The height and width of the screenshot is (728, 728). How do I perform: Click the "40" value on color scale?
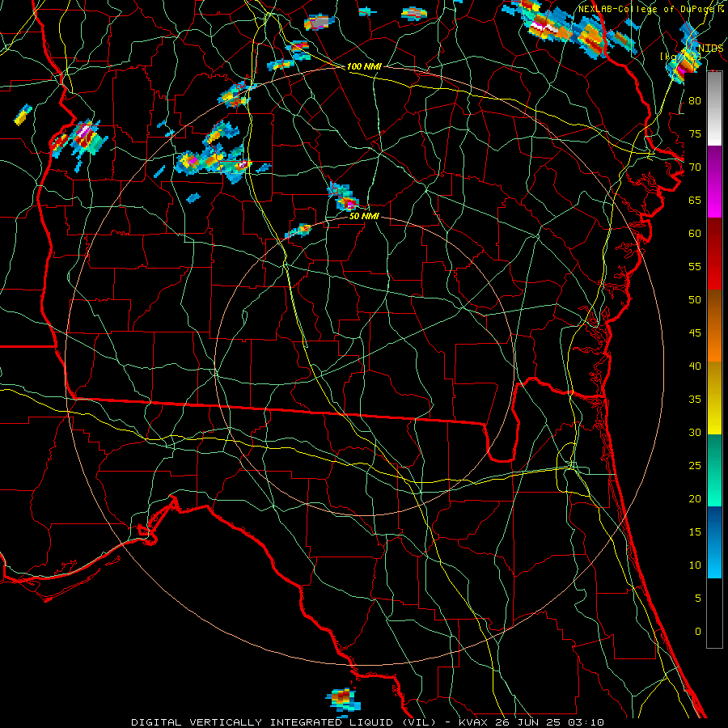[x=695, y=366]
